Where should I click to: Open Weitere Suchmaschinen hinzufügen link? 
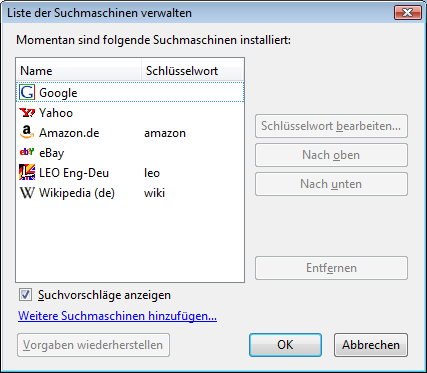(117, 316)
